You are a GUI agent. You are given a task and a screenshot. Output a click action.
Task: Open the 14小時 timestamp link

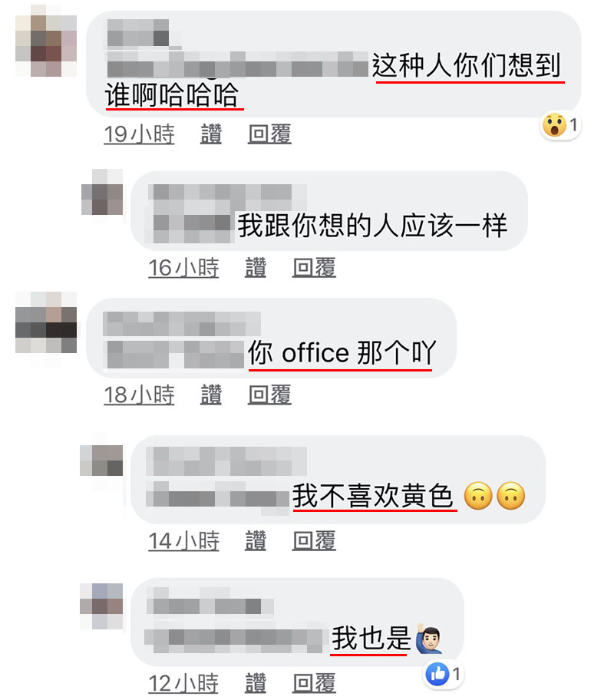point(183,540)
